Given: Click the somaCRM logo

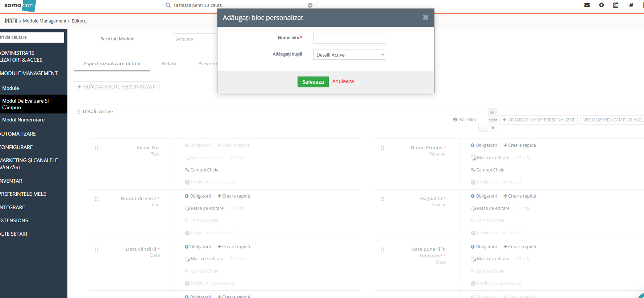Looking at the screenshot, I should pos(20,5).
